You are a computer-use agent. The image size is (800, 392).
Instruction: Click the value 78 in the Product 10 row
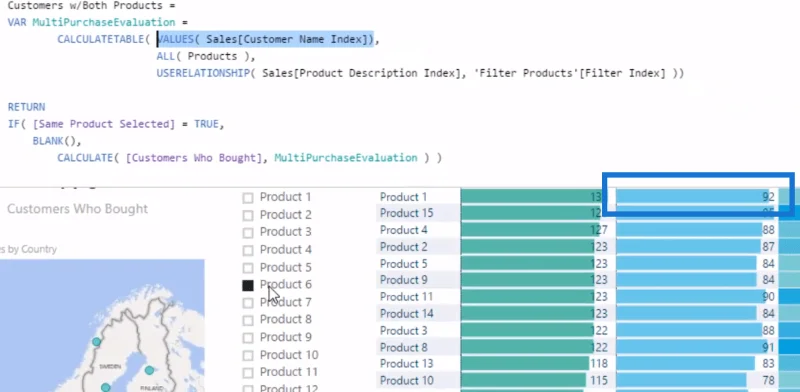pos(768,381)
